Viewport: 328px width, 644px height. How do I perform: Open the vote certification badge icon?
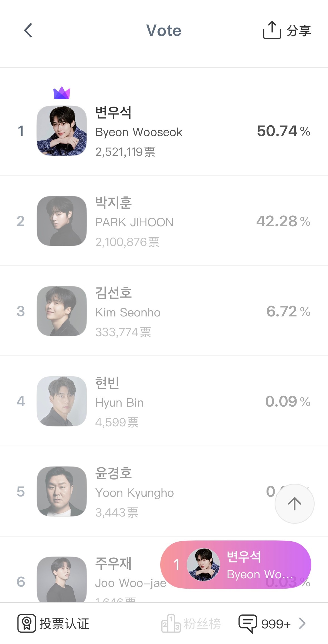27,623
